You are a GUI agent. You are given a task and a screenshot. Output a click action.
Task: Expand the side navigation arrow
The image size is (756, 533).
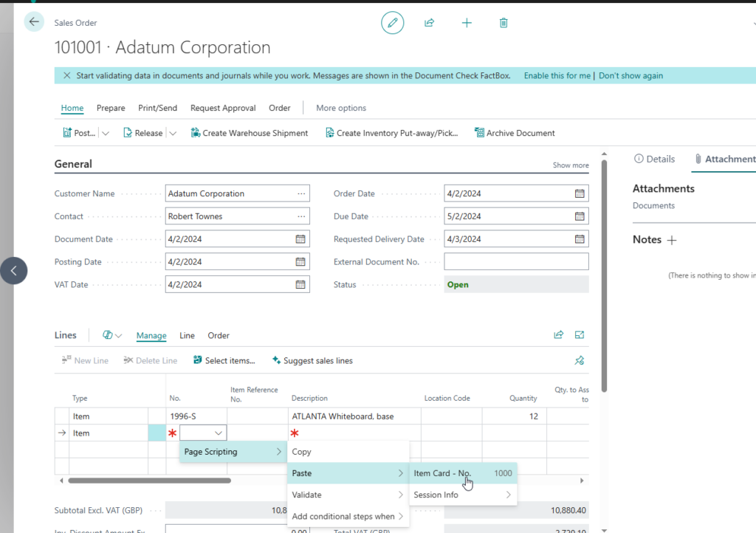tap(13, 270)
